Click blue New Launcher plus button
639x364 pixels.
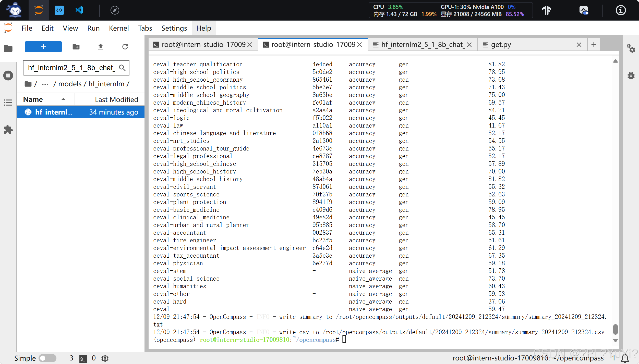(x=43, y=47)
